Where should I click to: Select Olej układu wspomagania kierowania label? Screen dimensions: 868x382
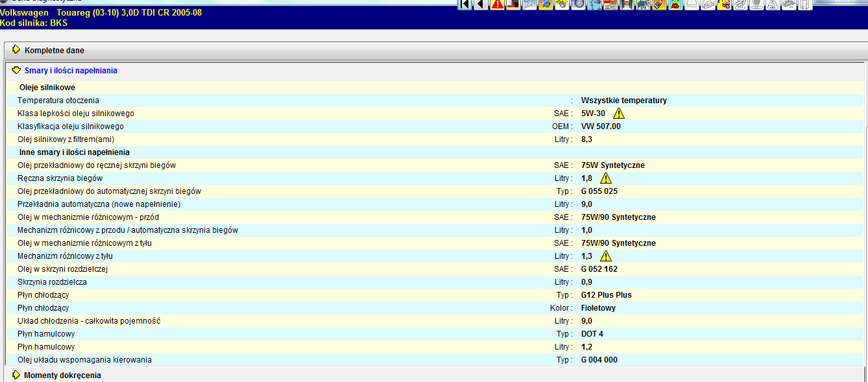click(x=85, y=360)
